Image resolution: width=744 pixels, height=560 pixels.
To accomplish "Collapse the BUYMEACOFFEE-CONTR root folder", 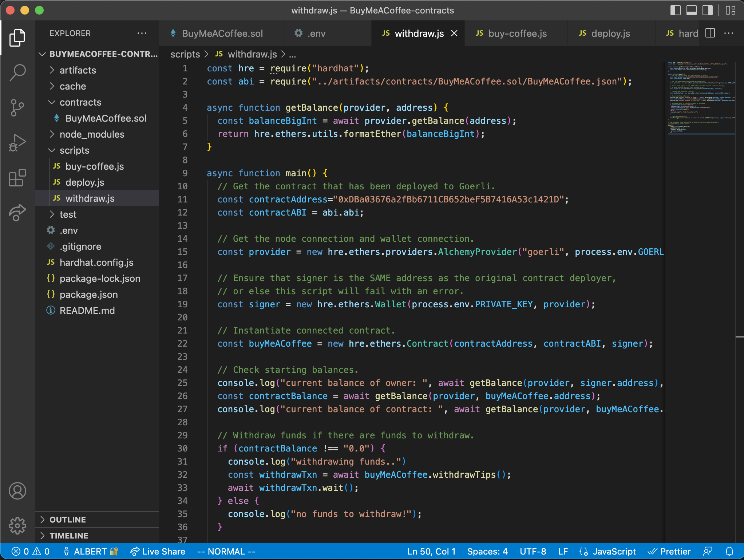I will pos(97,54).
